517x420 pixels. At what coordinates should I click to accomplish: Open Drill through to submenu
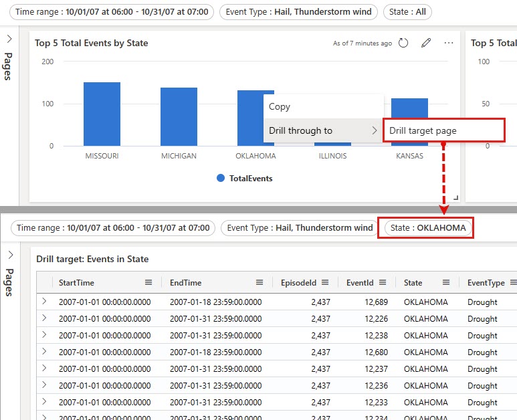coord(324,130)
